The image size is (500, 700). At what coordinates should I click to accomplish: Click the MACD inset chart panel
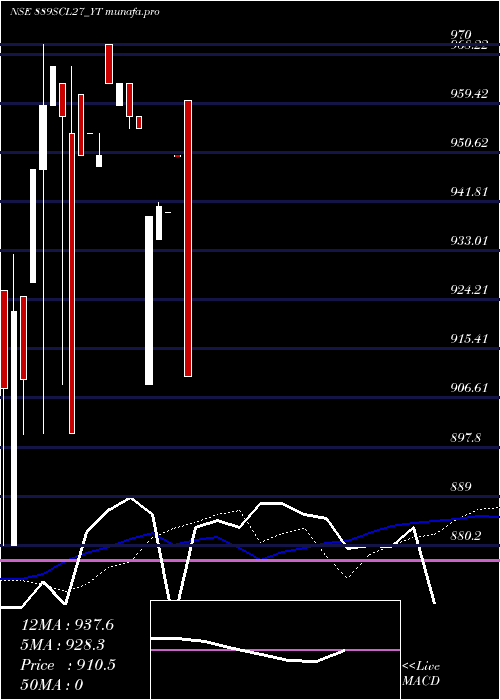pyautogui.click(x=275, y=650)
